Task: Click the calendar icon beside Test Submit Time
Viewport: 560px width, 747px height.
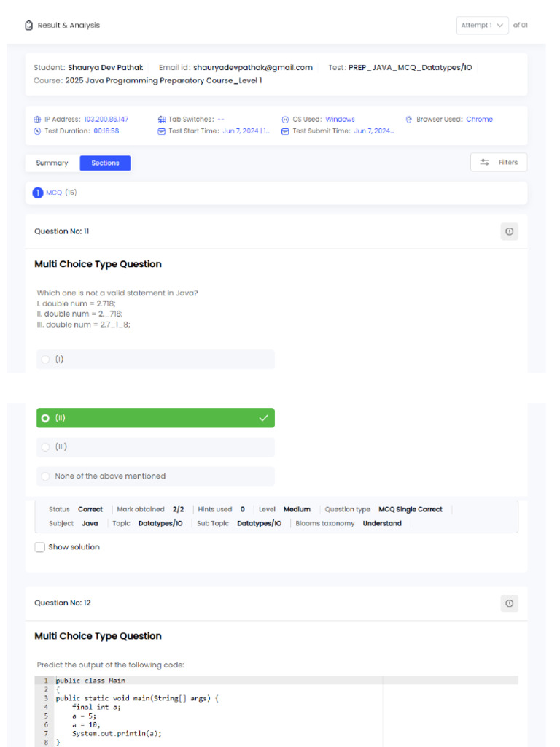Action: (285, 131)
